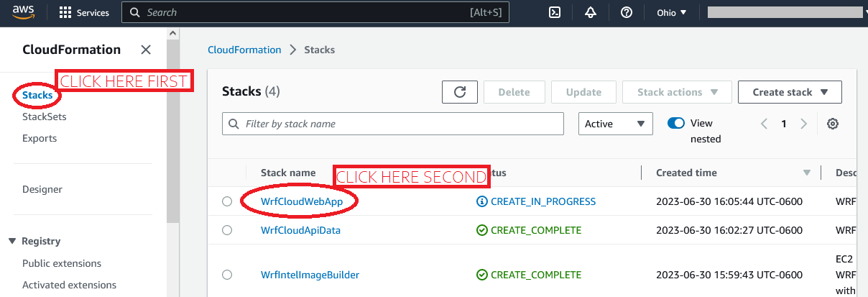
Task: Click the CloudFormation breadcrumb link
Action: tap(244, 50)
